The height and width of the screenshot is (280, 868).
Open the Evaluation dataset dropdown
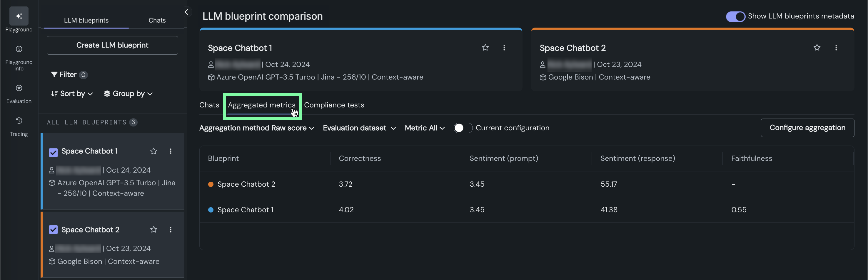pos(359,128)
